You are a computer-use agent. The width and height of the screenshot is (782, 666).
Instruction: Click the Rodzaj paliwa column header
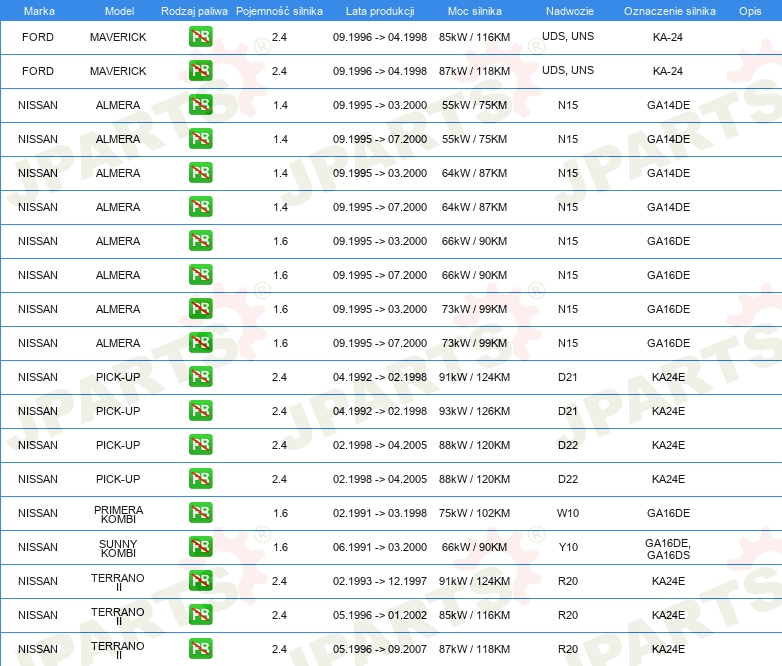click(194, 11)
